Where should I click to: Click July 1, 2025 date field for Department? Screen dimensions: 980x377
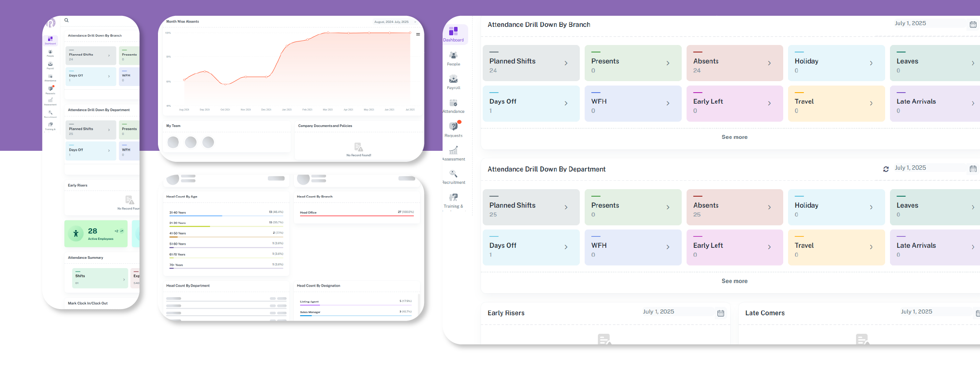coord(929,168)
